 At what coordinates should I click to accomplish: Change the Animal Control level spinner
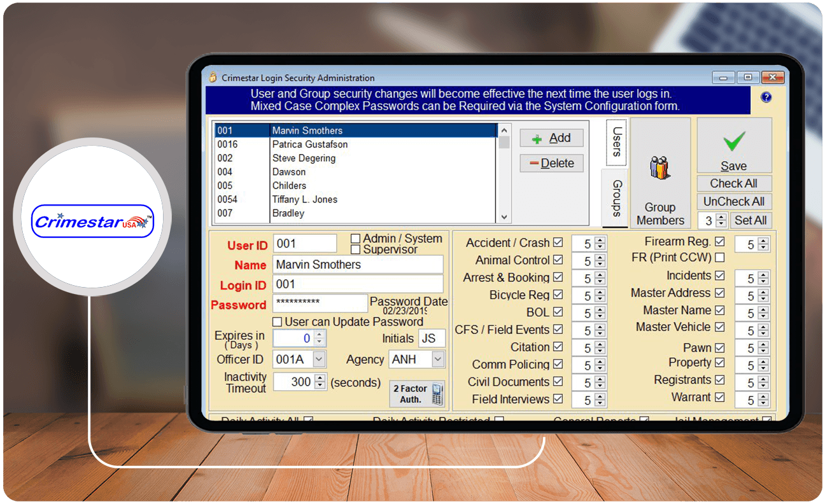[600, 261]
